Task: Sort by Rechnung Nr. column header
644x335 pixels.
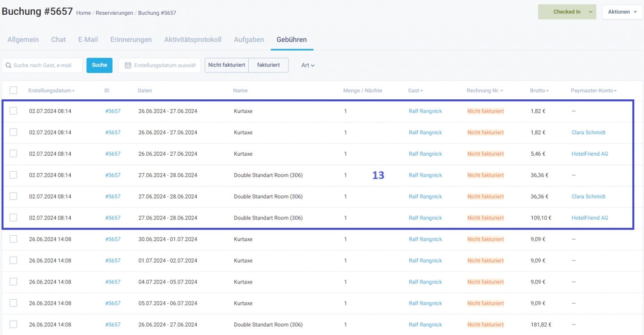Action: pyautogui.click(x=485, y=91)
